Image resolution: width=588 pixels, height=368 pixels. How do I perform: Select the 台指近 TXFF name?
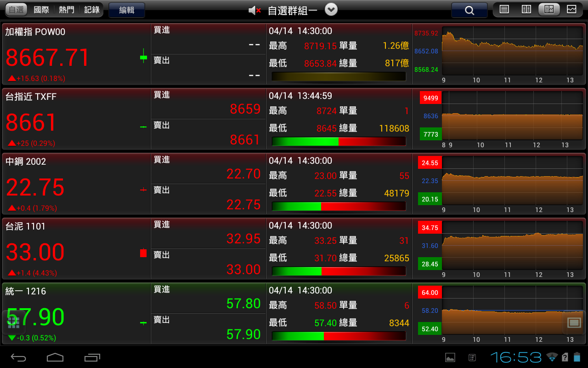[x=31, y=97]
